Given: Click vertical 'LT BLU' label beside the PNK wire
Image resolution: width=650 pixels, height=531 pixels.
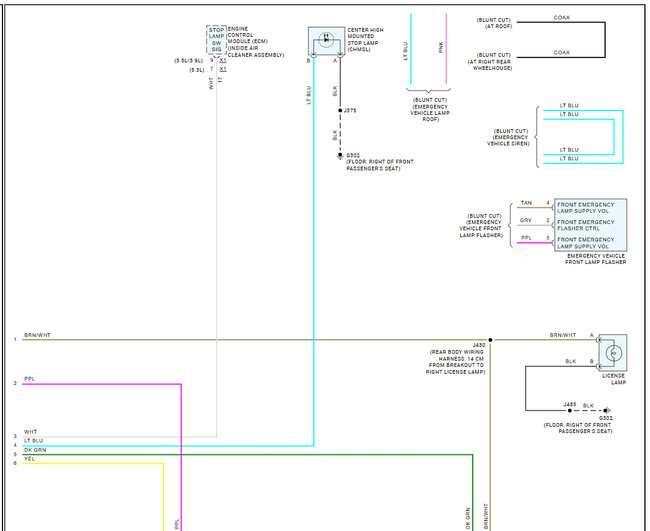Looking at the screenshot, I should (x=406, y=51).
